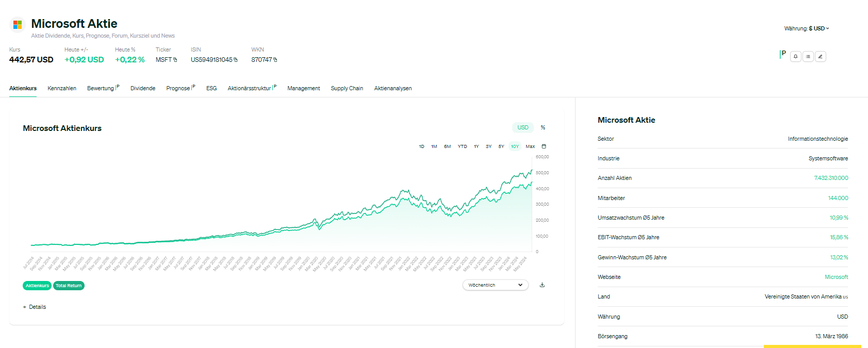
Task: Open the Aktionärsstruktur tab
Action: [x=252, y=88]
